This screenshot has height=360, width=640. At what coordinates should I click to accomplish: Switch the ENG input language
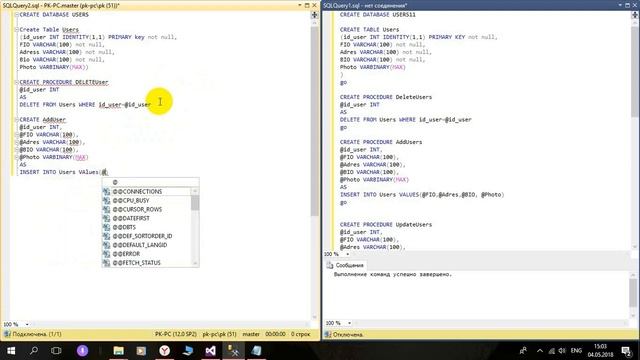coord(576,351)
